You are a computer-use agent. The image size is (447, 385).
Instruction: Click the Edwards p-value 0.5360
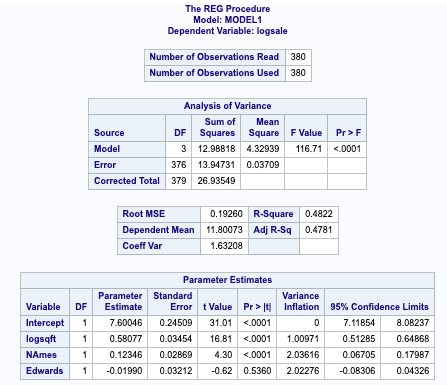click(x=257, y=371)
